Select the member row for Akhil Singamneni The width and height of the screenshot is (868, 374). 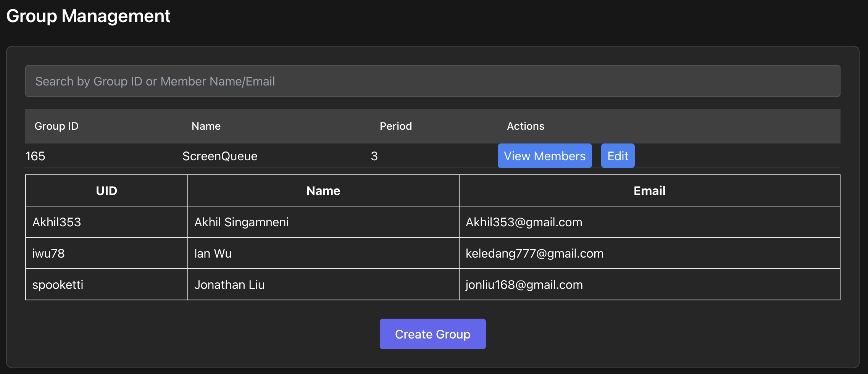[323, 222]
